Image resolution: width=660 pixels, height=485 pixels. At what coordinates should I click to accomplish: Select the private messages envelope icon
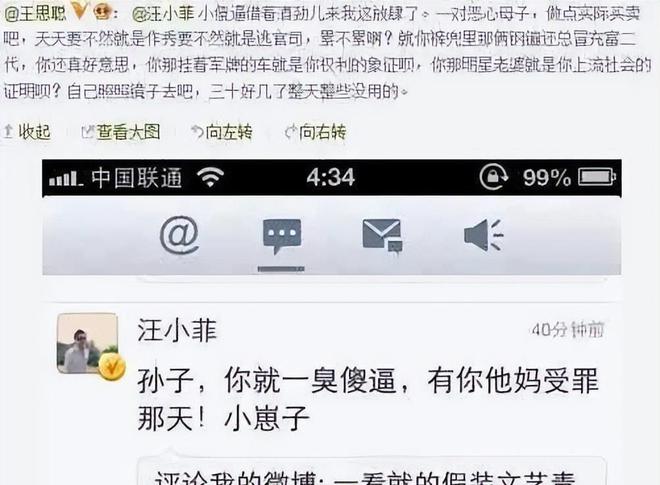point(382,236)
